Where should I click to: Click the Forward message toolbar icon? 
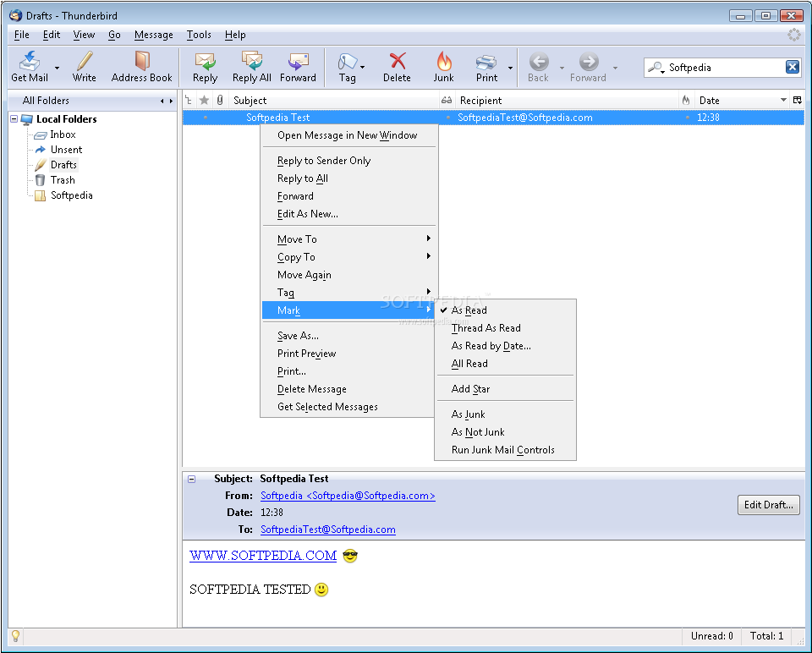pos(299,61)
